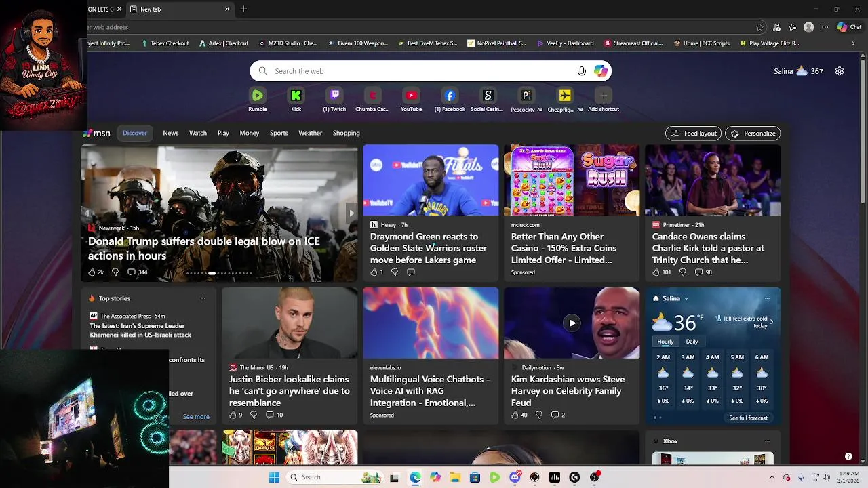Open the Twitch shortcut icon

click(x=334, y=96)
